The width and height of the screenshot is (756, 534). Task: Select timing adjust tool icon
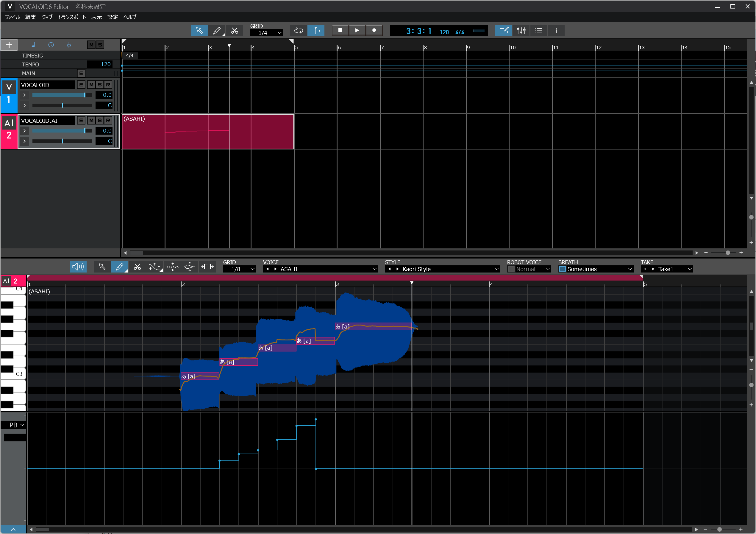coord(207,267)
